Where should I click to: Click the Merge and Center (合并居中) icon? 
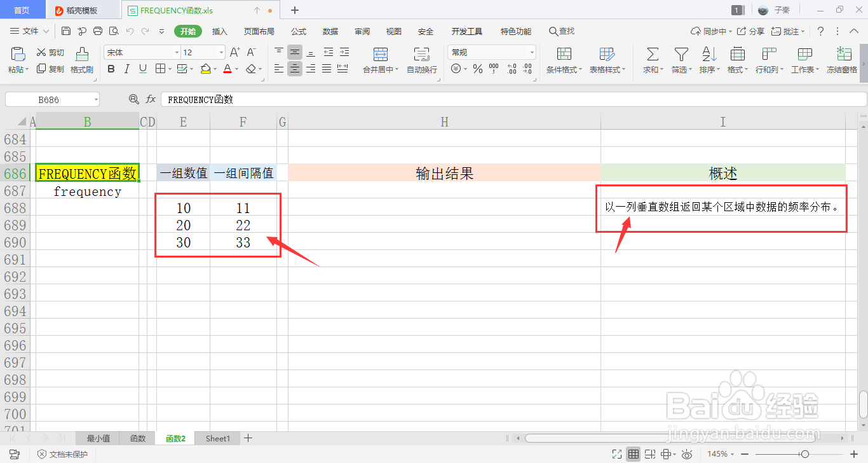381,54
